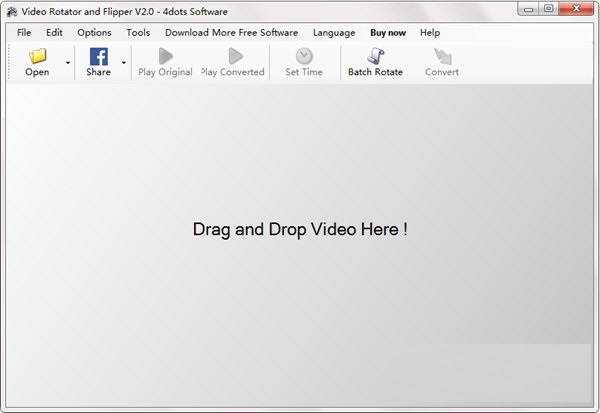Open the Tools menu

pyautogui.click(x=138, y=32)
